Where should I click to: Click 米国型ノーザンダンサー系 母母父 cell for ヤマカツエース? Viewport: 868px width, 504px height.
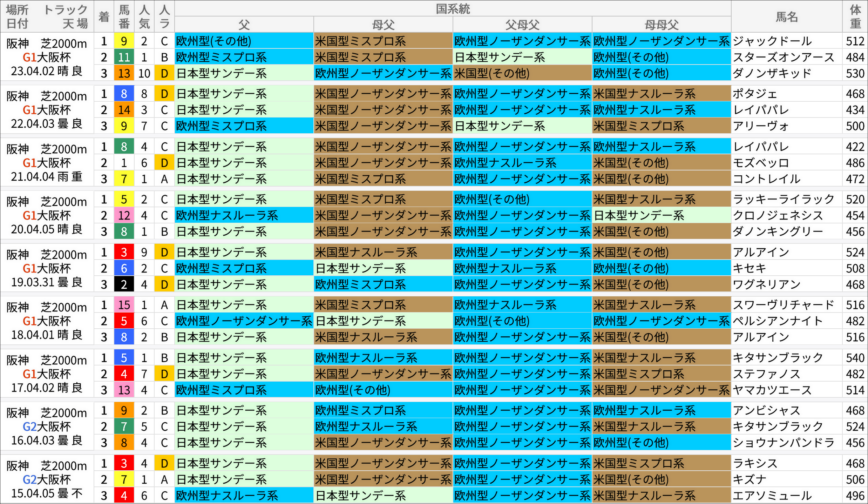pos(662,390)
